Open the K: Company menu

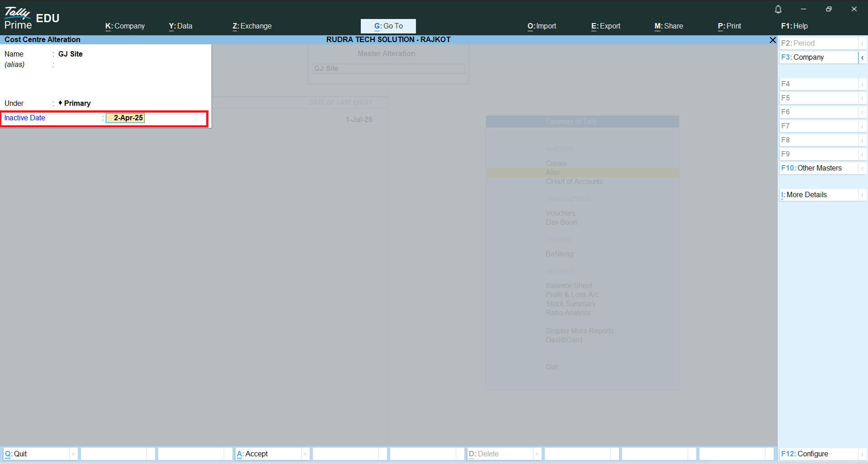(x=125, y=26)
